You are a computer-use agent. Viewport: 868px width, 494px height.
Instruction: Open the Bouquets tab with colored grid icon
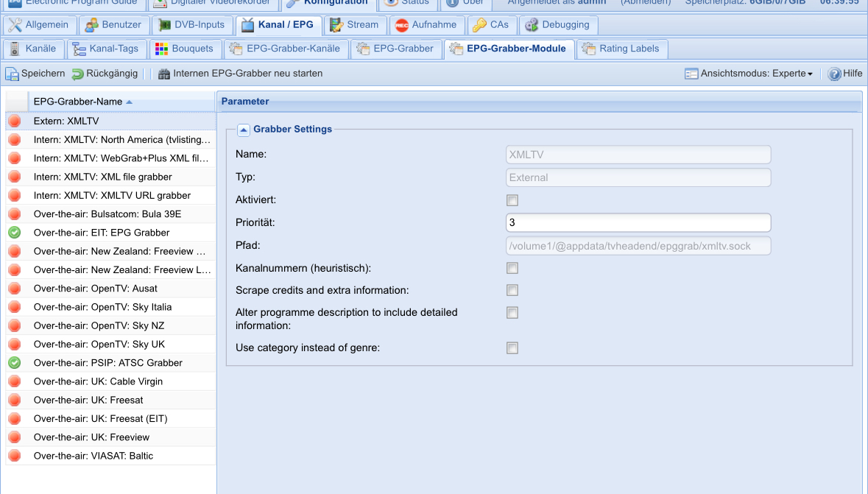[x=161, y=49]
